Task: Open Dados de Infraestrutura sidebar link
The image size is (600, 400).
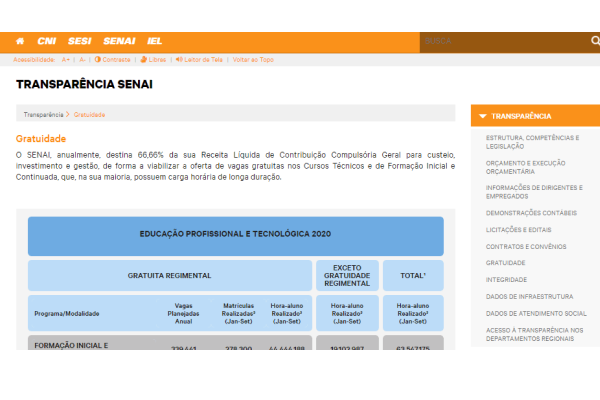Action: 529,297
